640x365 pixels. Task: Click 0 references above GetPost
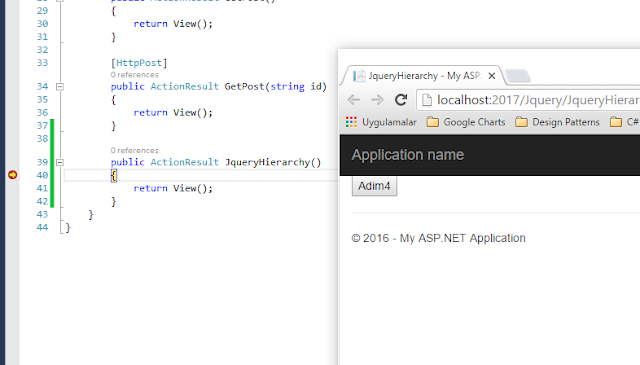point(134,75)
